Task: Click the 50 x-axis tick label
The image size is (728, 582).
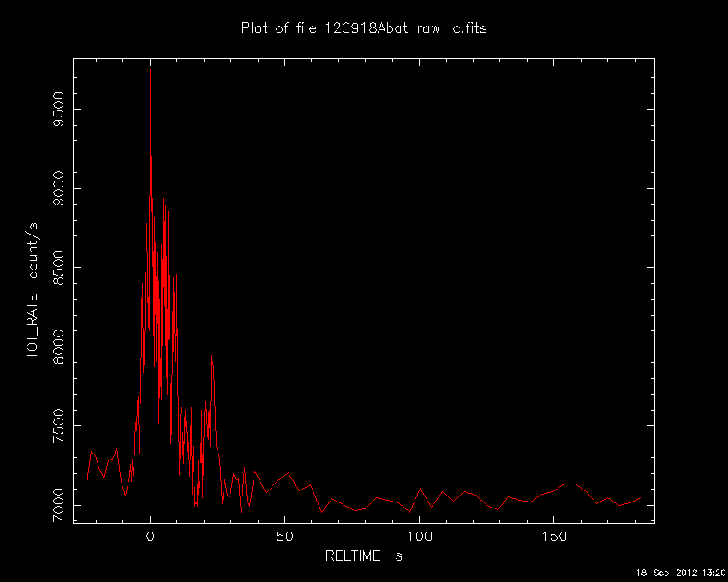Action: pyautogui.click(x=284, y=537)
